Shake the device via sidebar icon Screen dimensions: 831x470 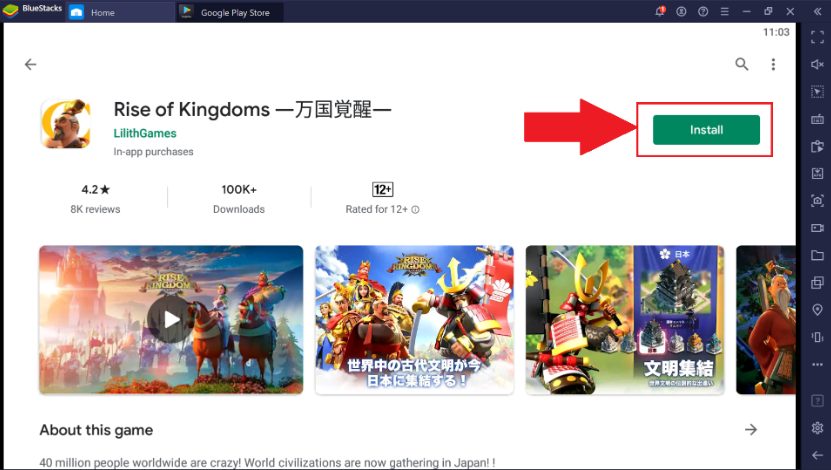point(817,337)
